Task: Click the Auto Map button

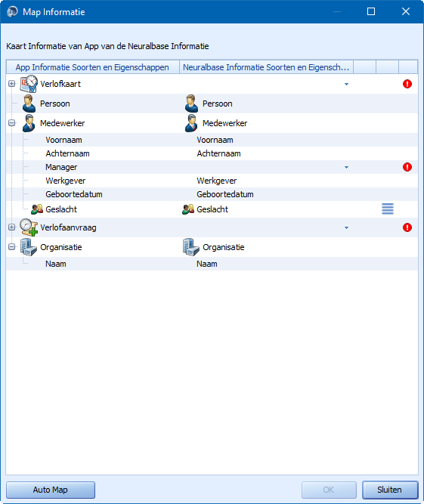Action: (x=51, y=490)
